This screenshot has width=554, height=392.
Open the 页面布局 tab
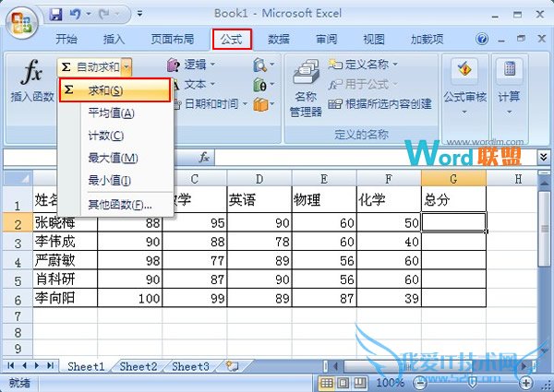coord(173,39)
